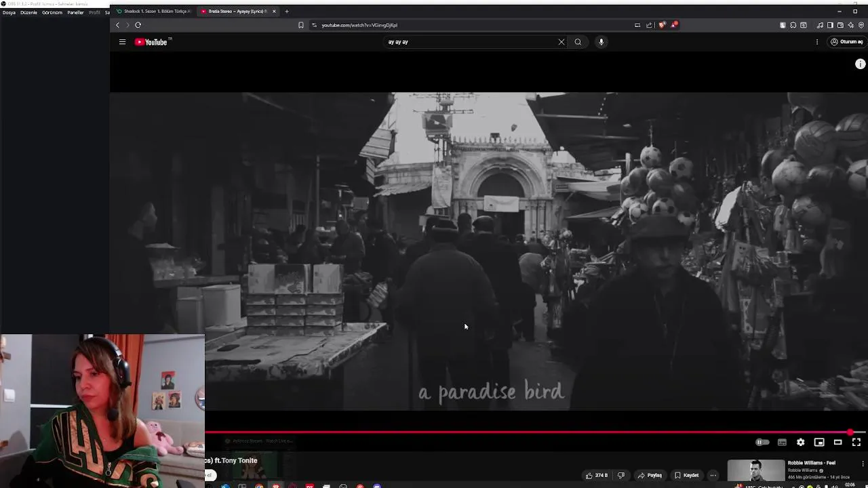Start voice search with microphone
The image size is (868, 488).
pos(601,42)
